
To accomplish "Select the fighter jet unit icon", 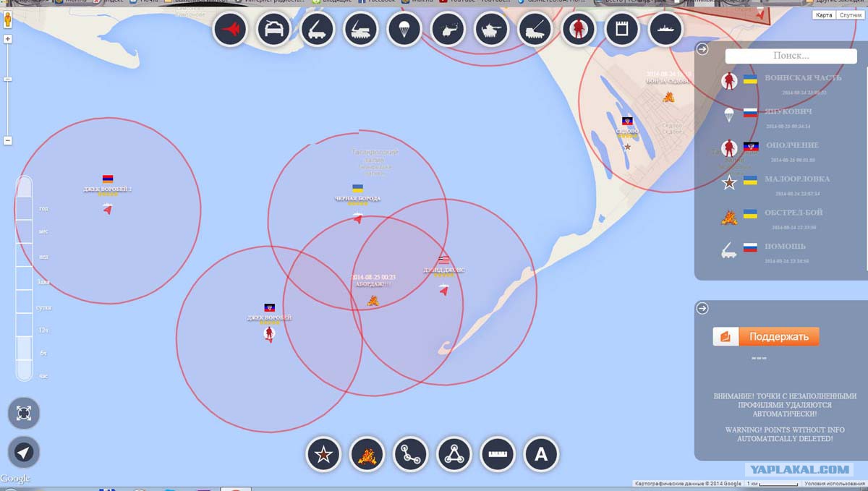I will pos(231,30).
